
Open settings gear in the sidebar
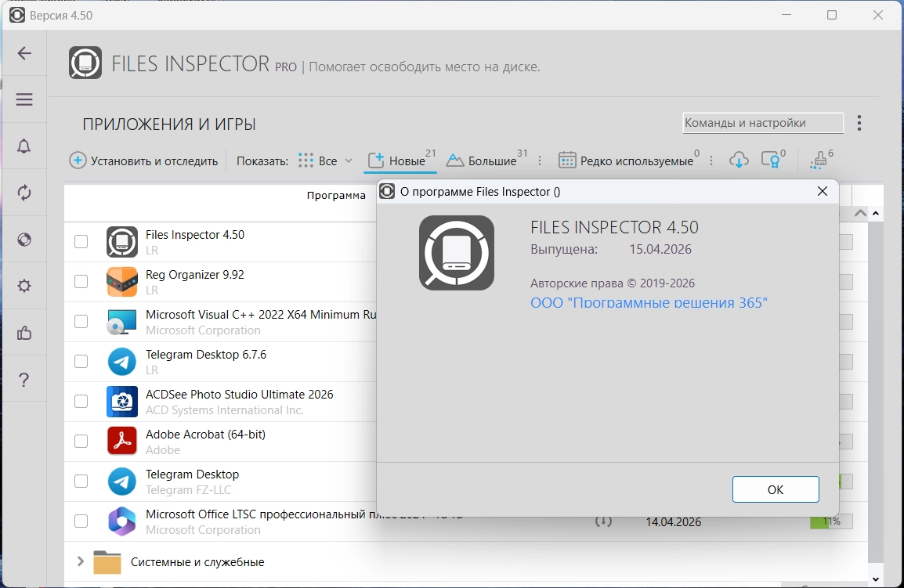24,286
